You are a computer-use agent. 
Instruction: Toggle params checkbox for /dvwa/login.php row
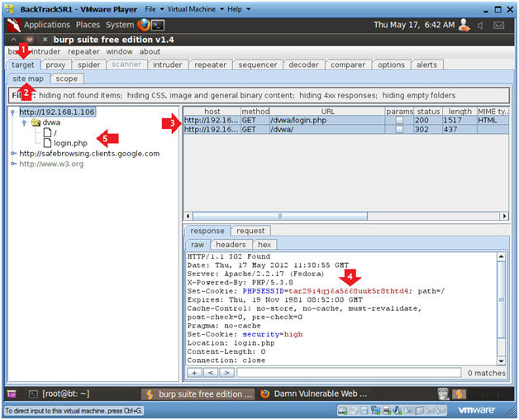pyautogui.click(x=399, y=120)
